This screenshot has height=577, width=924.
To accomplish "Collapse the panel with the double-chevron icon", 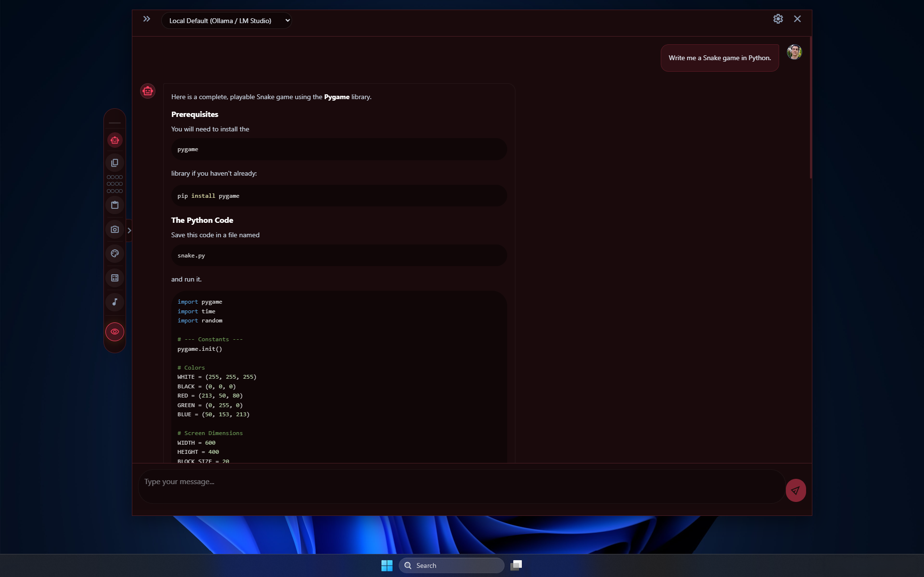I will [x=147, y=19].
